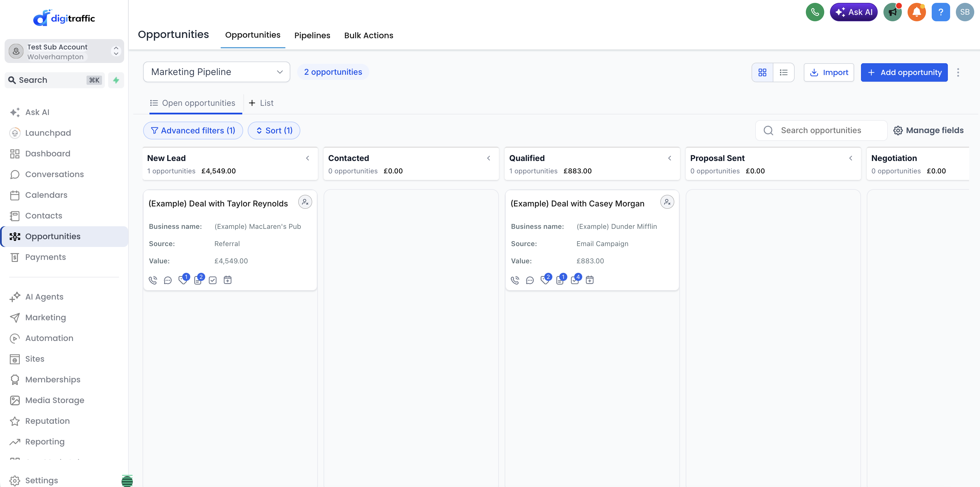Screen dimensions: 980x487
Task: Collapse the Qualified column
Action: coord(670,158)
